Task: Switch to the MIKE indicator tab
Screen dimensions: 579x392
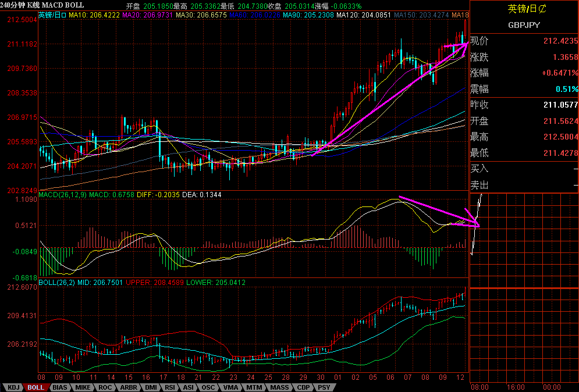Action: (x=83, y=387)
